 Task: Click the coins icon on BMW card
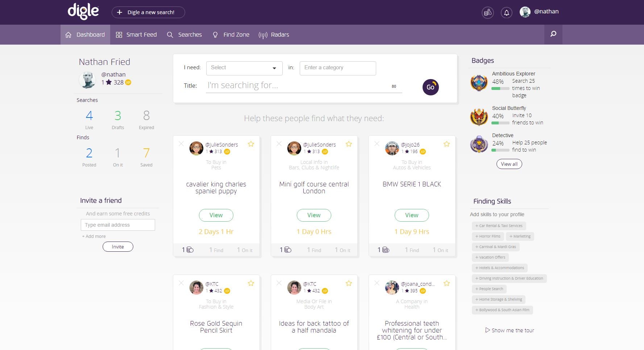click(386, 250)
